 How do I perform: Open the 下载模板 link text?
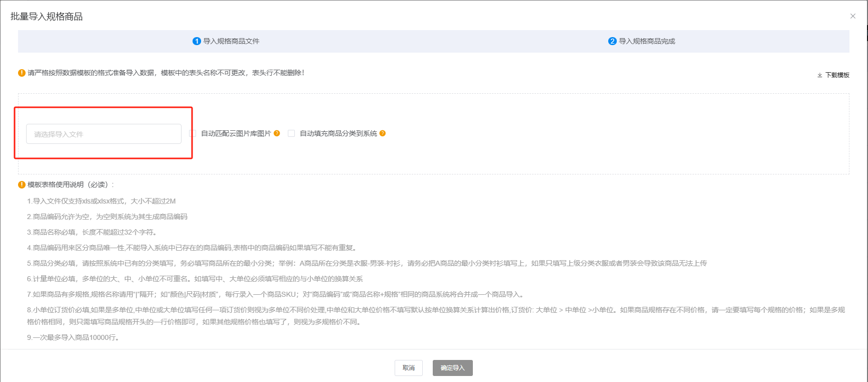point(837,75)
